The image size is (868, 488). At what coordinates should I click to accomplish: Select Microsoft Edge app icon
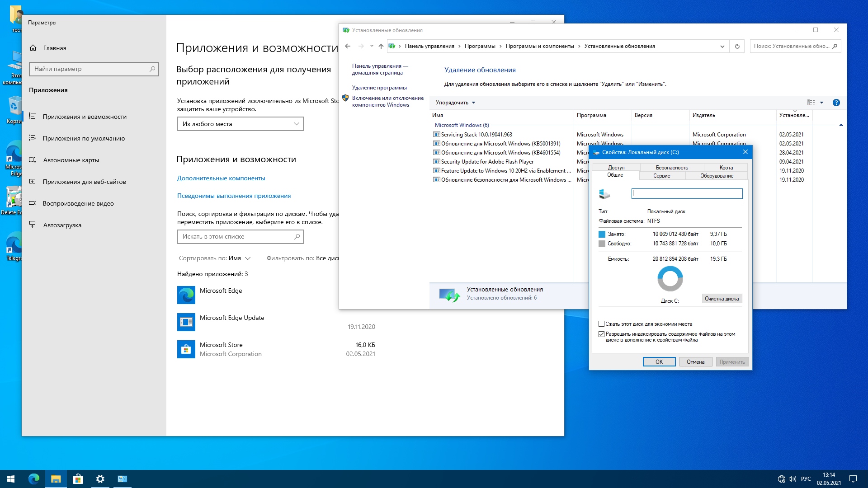tap(186, 295)
